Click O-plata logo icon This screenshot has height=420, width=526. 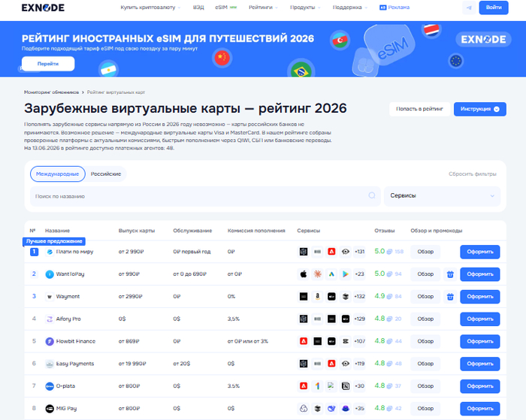50,386
